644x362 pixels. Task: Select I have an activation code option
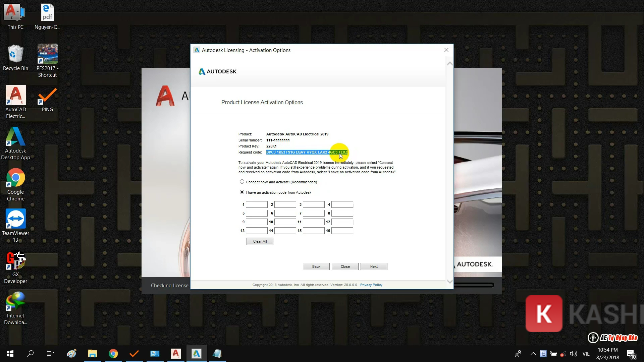(242, 192)
